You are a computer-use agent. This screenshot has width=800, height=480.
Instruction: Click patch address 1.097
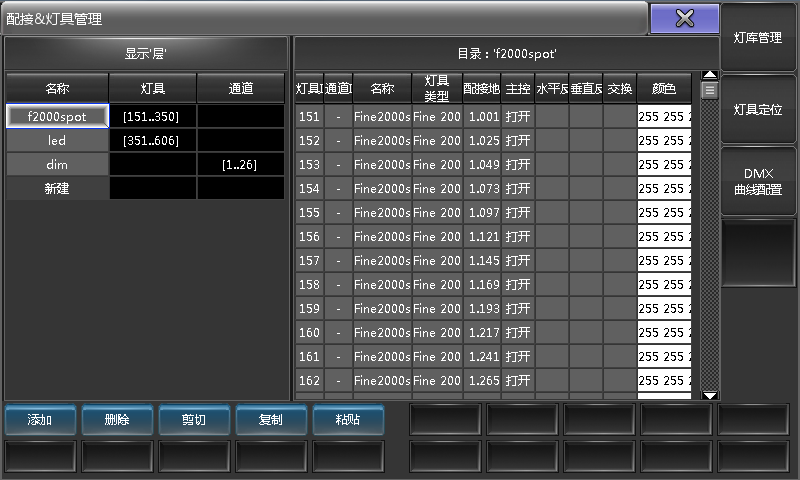point(483,212)
